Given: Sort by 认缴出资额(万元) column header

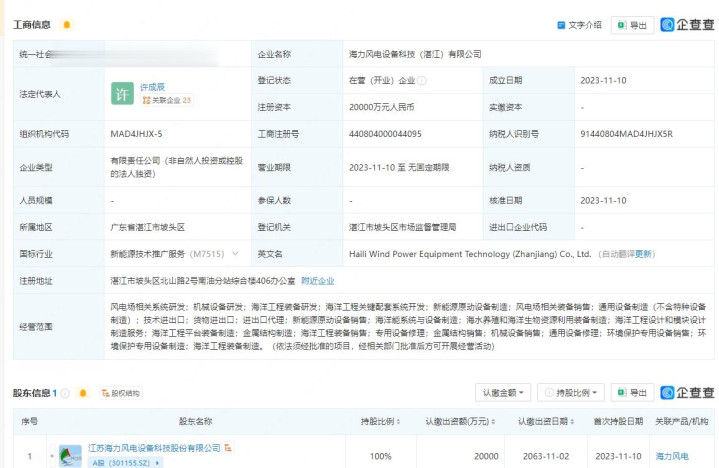Looking at the screenshot, I should coord(460,421).
